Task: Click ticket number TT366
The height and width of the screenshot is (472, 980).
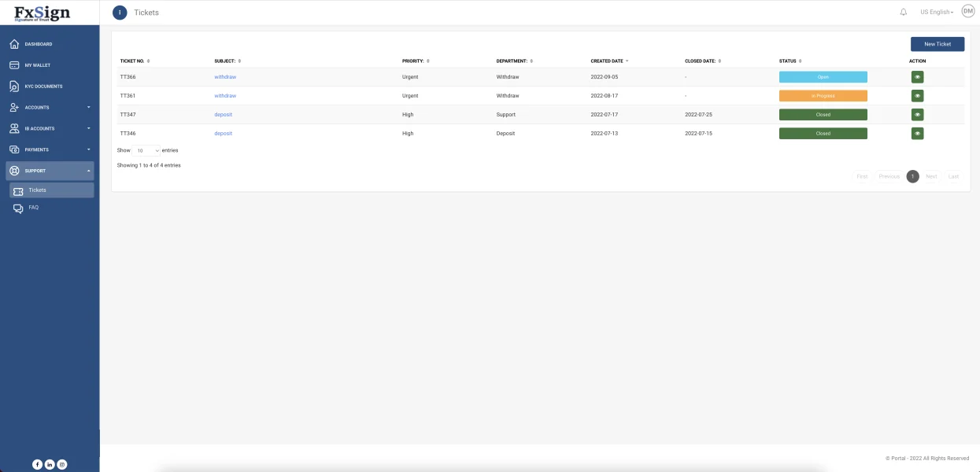Action: 128,77
